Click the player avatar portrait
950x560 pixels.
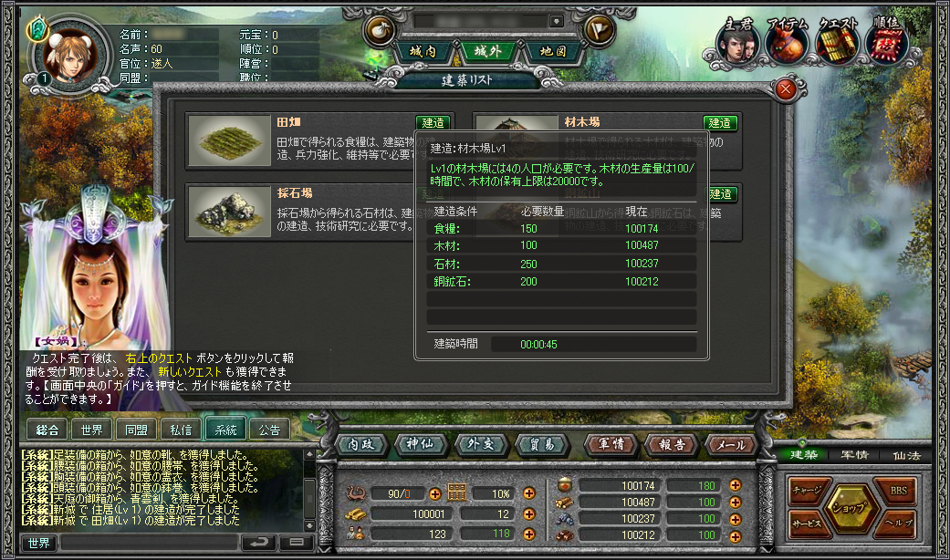[69, 58]
